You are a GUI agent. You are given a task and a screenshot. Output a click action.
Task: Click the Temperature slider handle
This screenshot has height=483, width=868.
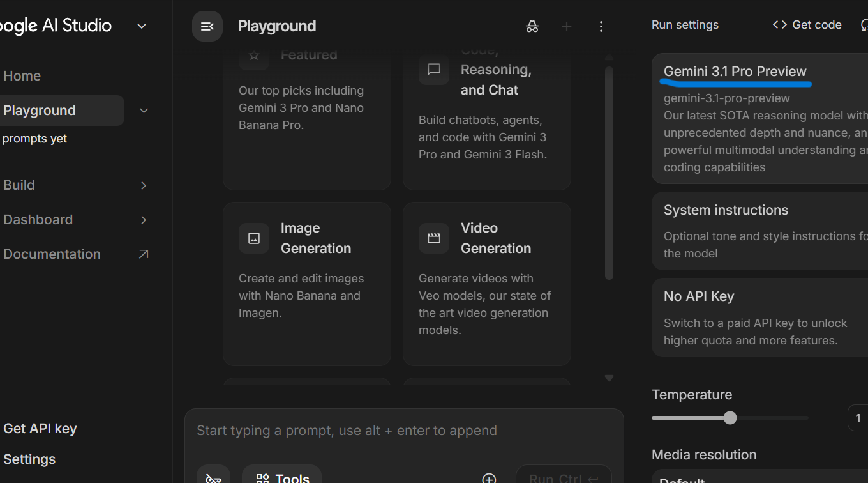[730, 418]
